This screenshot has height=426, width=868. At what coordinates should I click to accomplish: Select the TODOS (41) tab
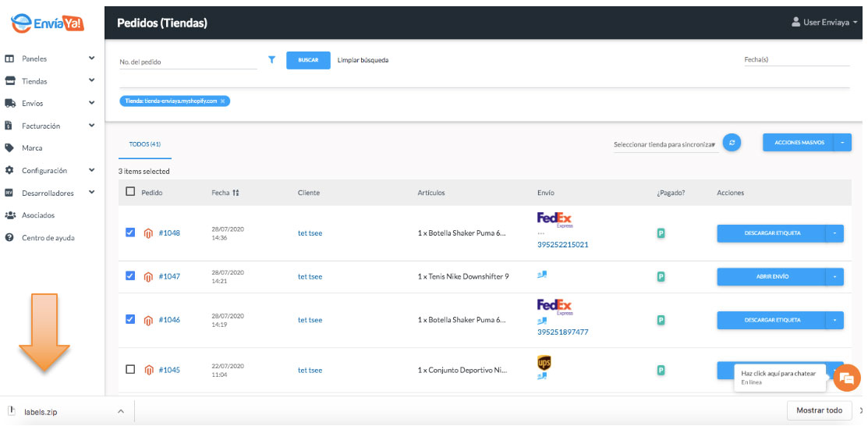pos(145,144)
